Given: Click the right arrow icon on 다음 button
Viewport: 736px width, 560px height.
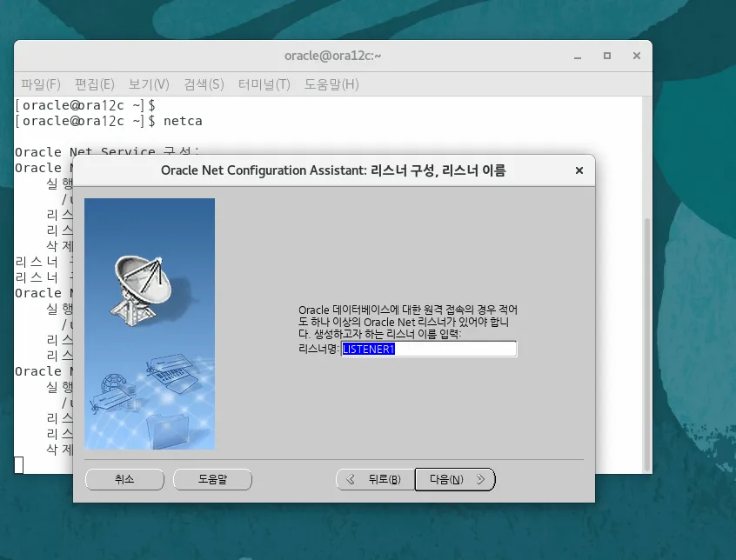Looking at the screenshot, I should point(480,479).
